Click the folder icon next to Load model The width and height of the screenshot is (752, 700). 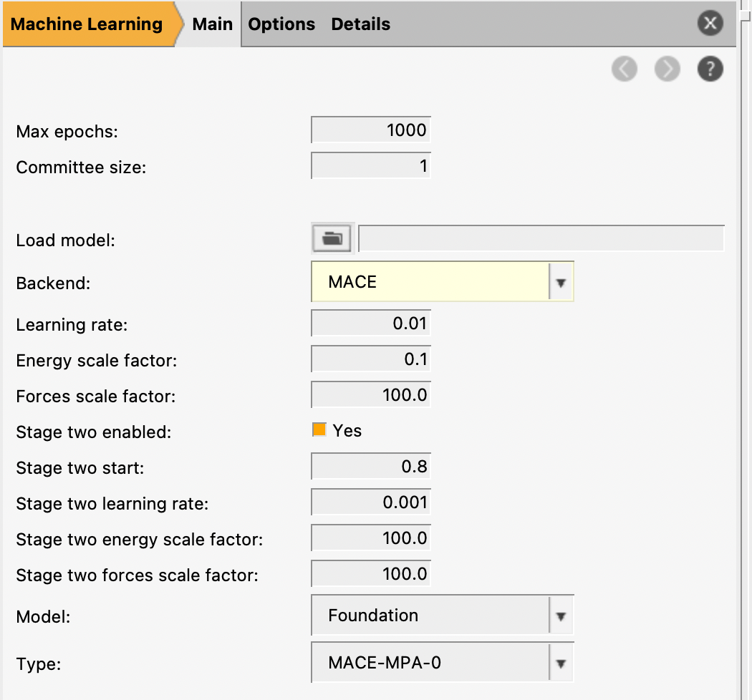pyautogui.click(x=331, y=239)
